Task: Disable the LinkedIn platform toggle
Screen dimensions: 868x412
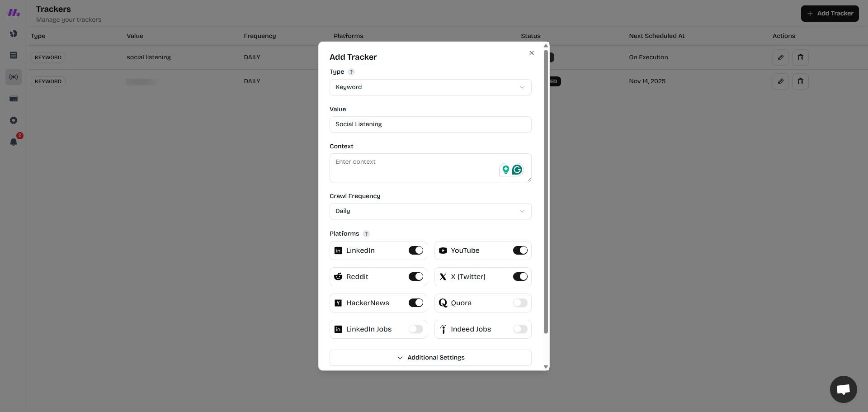Action: (415, 250)
